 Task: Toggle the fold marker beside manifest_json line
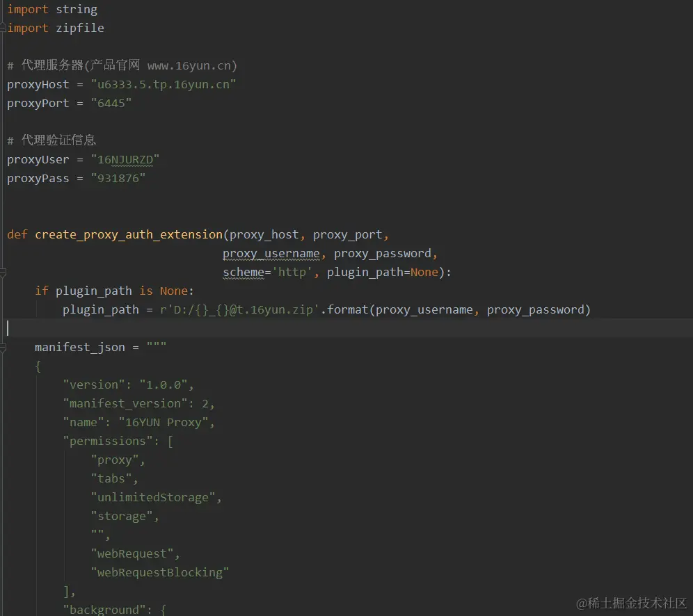(x=3, y=348)
